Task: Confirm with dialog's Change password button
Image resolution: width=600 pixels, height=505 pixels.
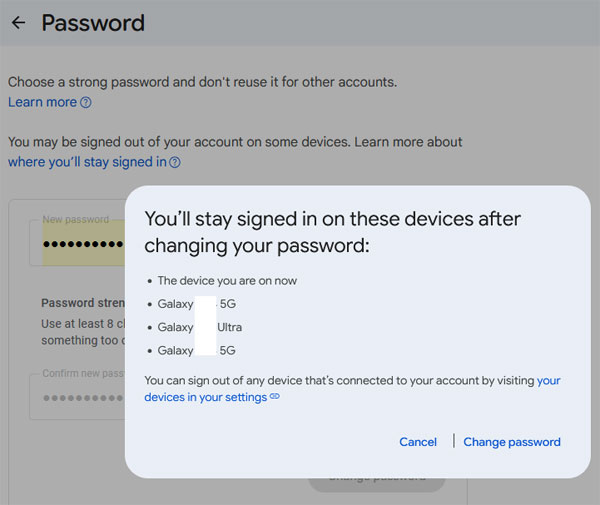Action: (x=512, y=442)
